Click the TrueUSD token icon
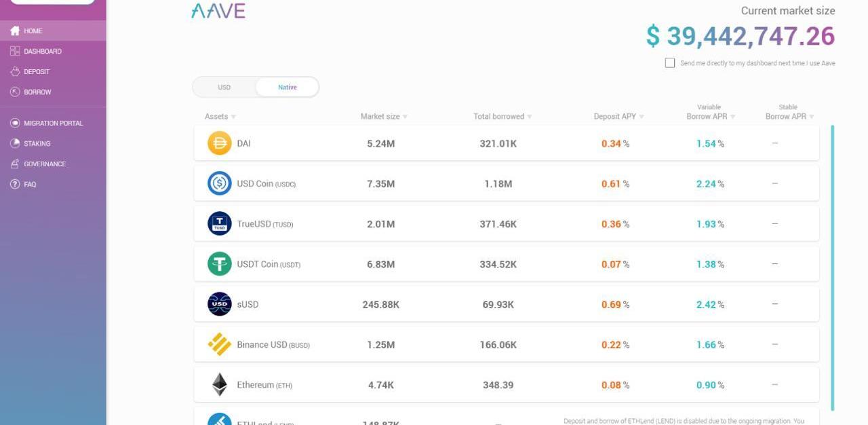Screen dimensions: 868x425 (x=219, y=223)
